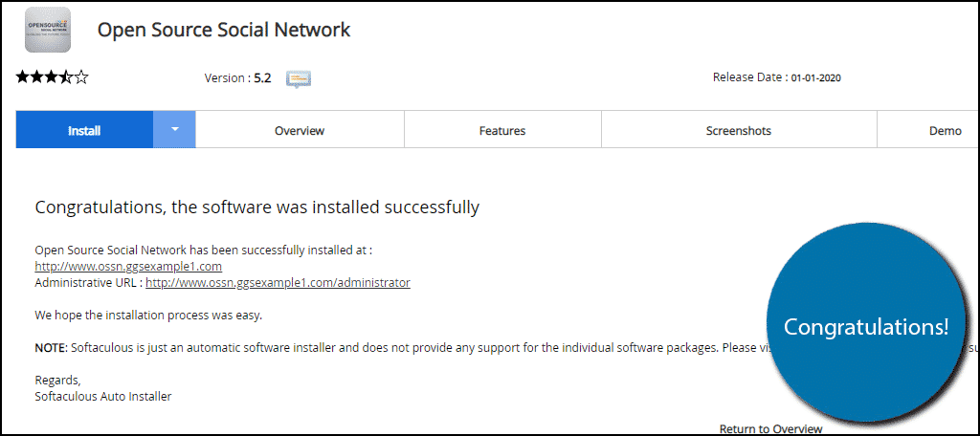Screen dimensions: 980x436
Task: Click the Version 5.2 label
Action: 237,78
